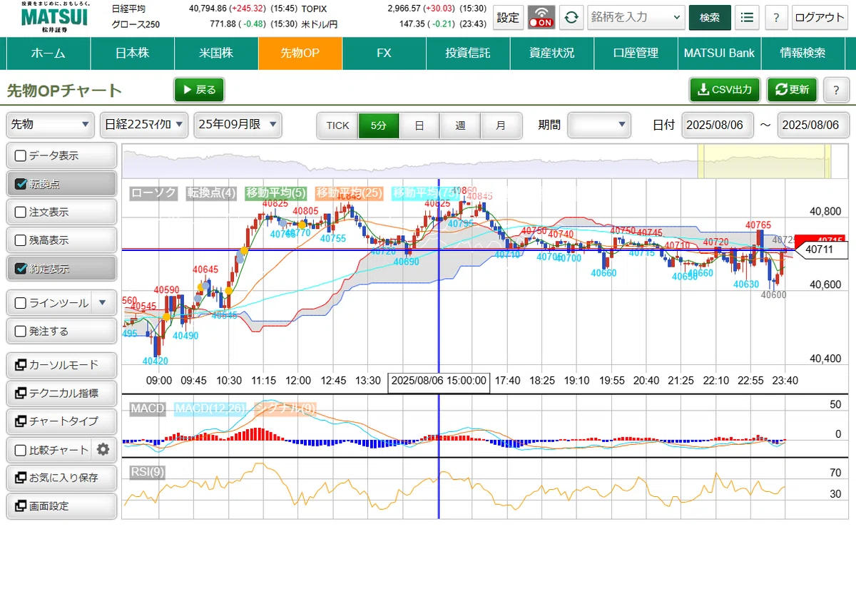Select the 日 daily timeframe tab
This screenshot has width=856, height=616.
click(x=419, y=125)
